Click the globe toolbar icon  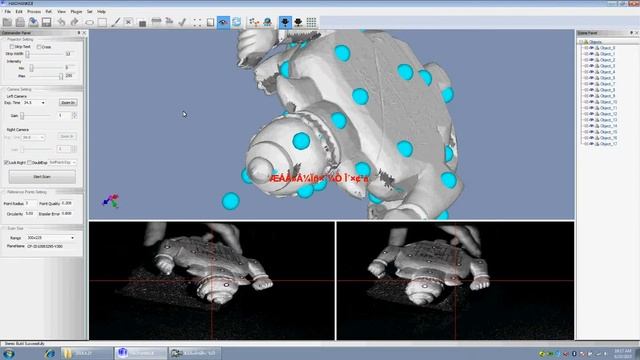coord(267,22)
